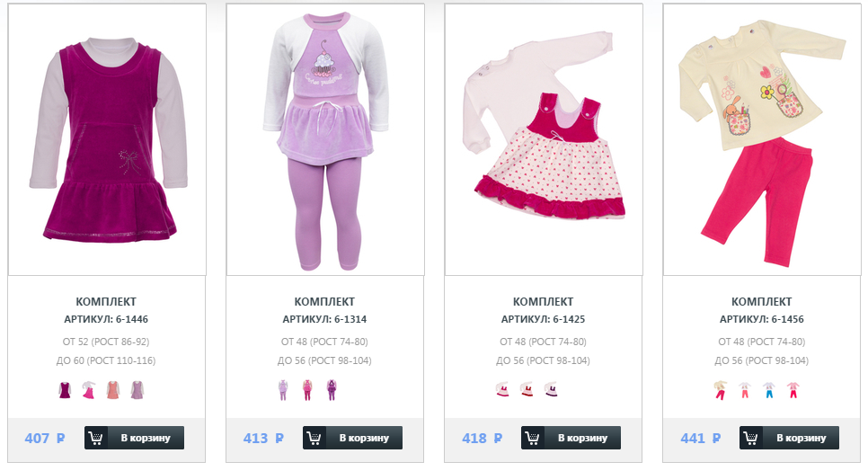Select pink middle variant of 6-1314
The image size is (868, 471).
tap(307, 390)
